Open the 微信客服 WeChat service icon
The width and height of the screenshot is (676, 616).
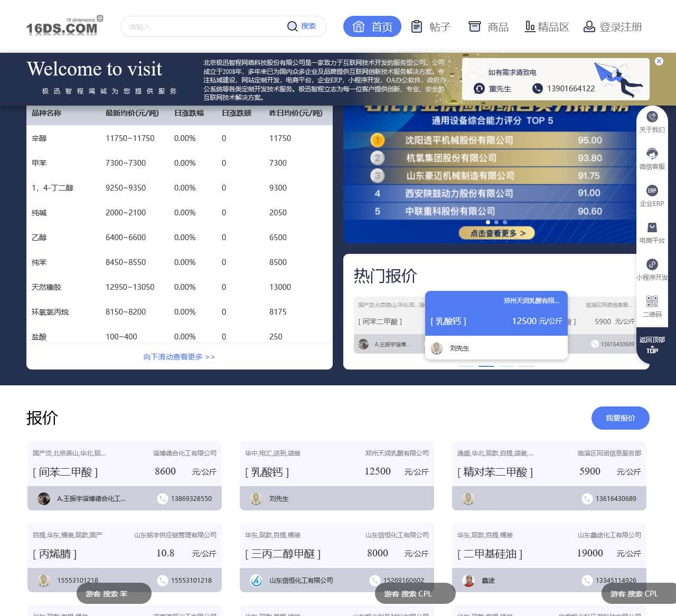click(x=652, y=154)
